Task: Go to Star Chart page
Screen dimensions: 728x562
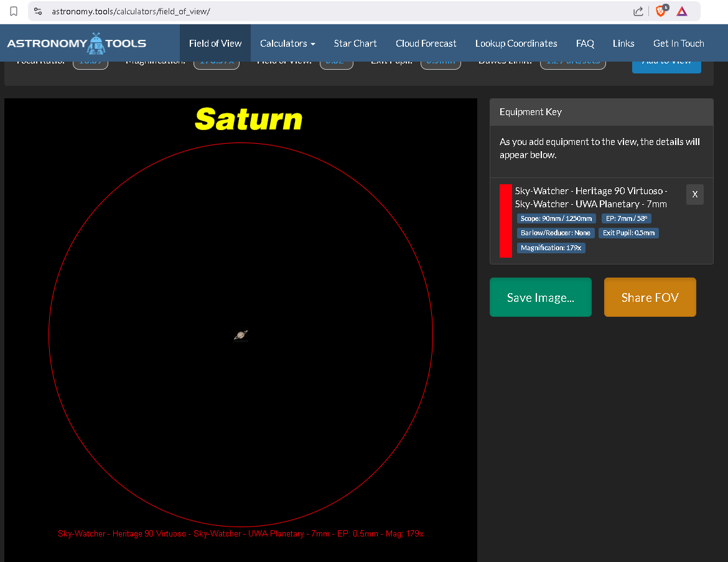Action: [x=355, y=44]
